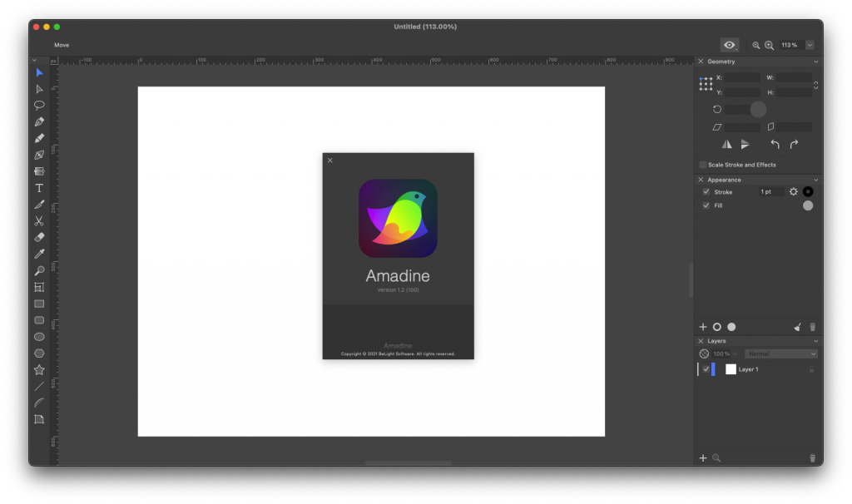Choose the Eyedropper tool
The width and height of the screenshot is (852, 504).
(x=39, y=254)
